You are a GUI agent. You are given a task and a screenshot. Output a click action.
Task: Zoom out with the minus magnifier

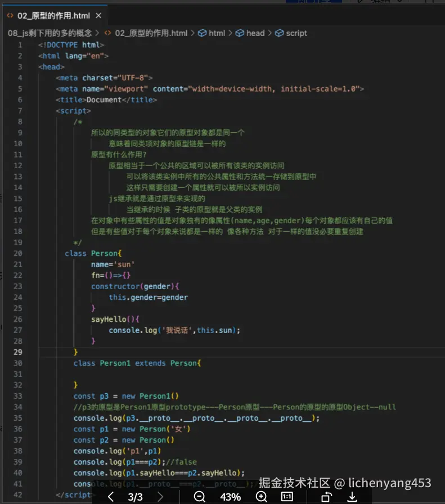pos(200,497)
